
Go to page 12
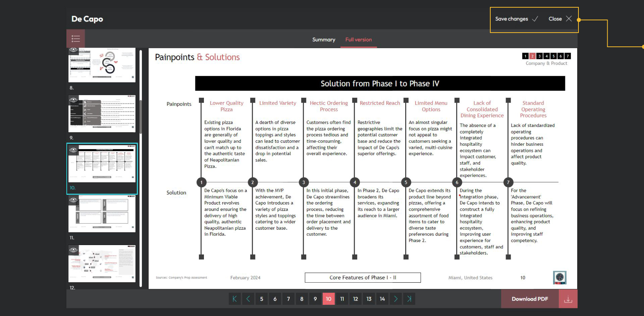(355, 299)
